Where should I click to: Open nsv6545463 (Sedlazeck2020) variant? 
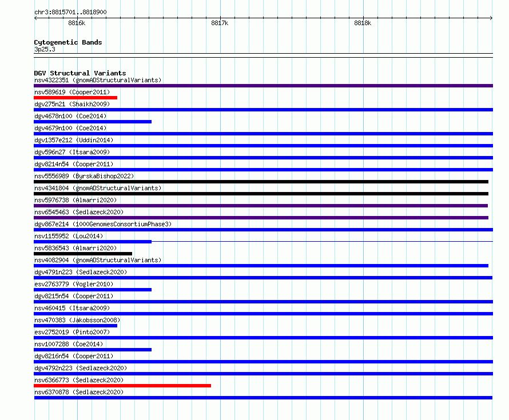pos(79,212)
